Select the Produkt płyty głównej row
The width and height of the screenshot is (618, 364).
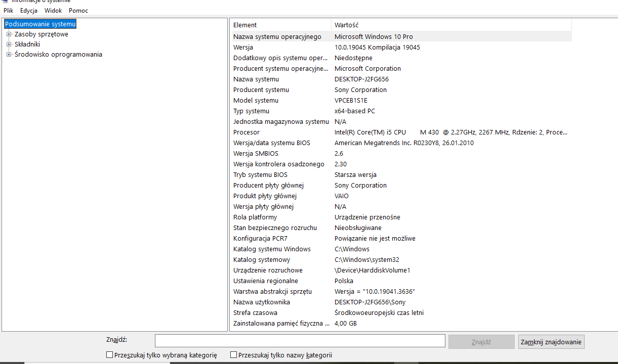tap(401, 196)
